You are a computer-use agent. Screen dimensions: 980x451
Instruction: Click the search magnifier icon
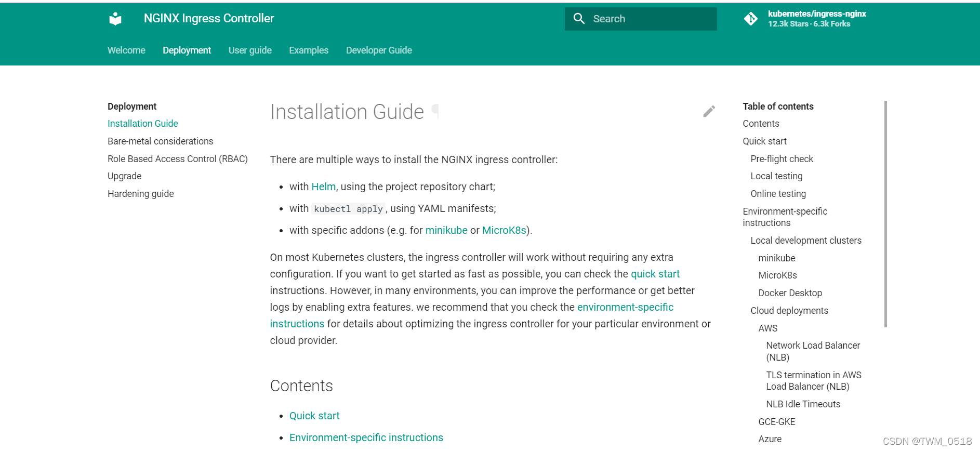coord(579,19)
